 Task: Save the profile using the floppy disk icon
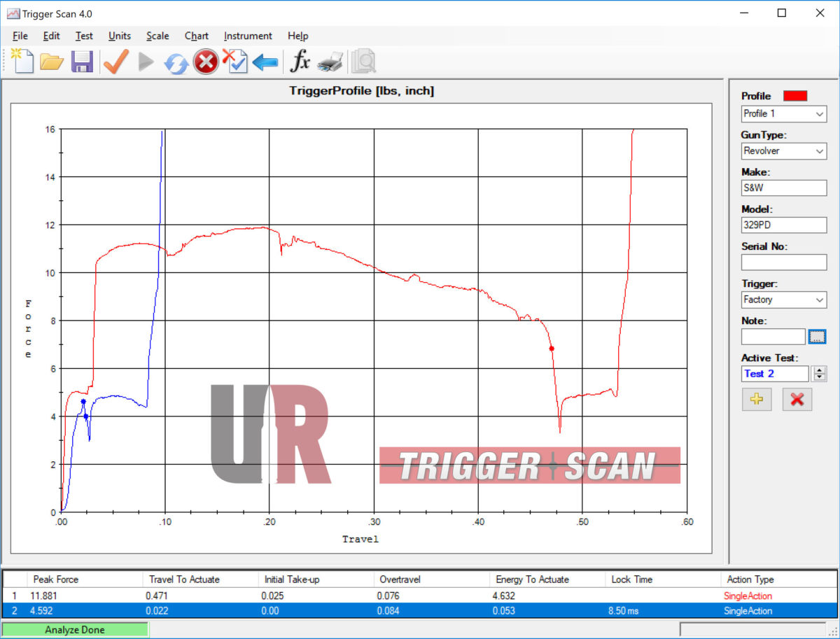(x=82, y=62)
